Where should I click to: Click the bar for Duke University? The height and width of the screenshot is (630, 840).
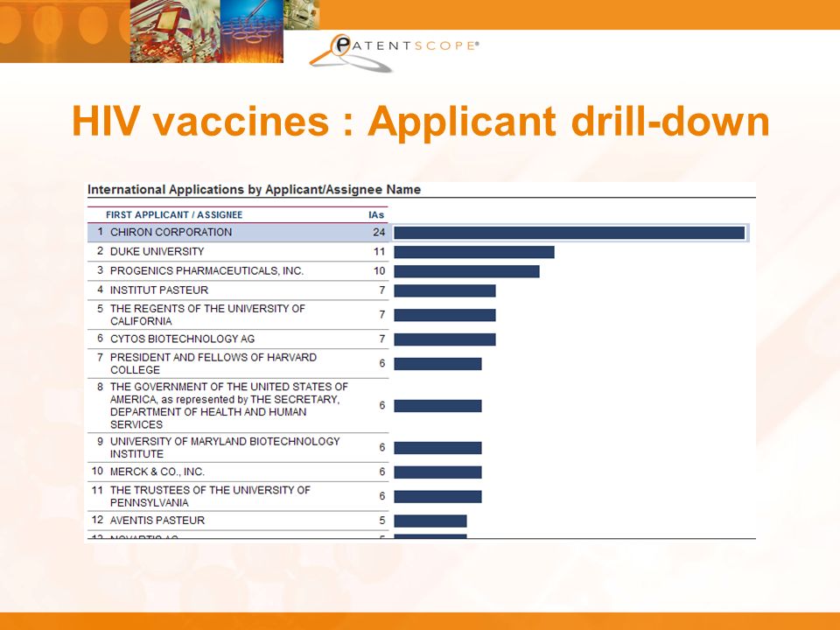click(474, 252)
